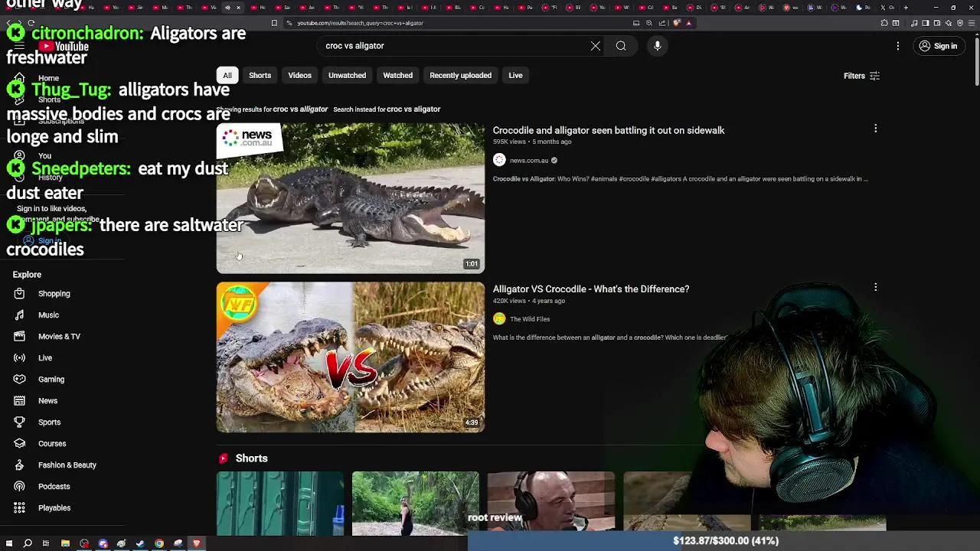980x551 pixels.
Task: Open 'Crocodile and alligator seen battling' video title
Action: pyautogui.click(x=609, y=130)
